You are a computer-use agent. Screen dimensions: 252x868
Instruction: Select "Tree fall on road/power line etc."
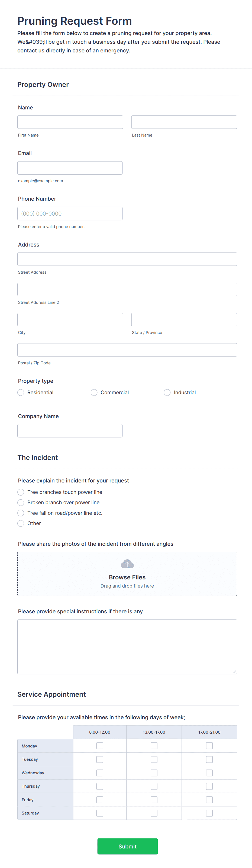tap(21, 513)
